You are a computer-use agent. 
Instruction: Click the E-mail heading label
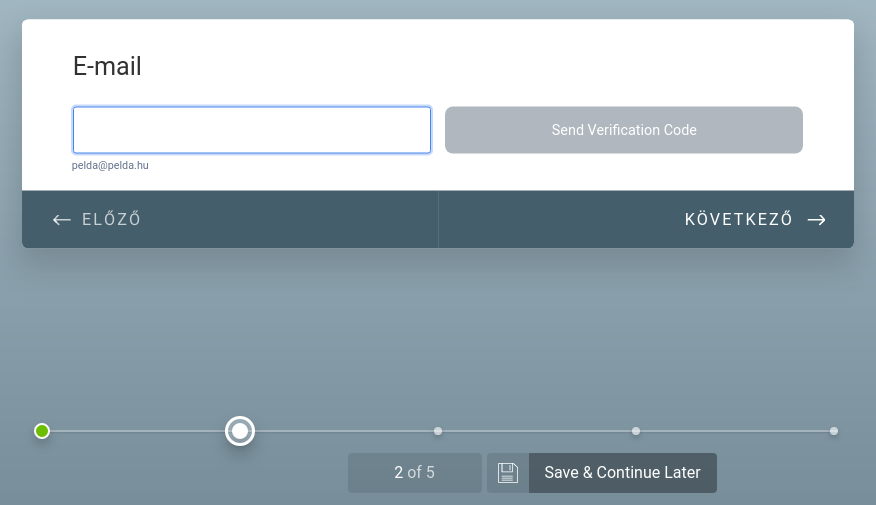[x=107, y=66]
